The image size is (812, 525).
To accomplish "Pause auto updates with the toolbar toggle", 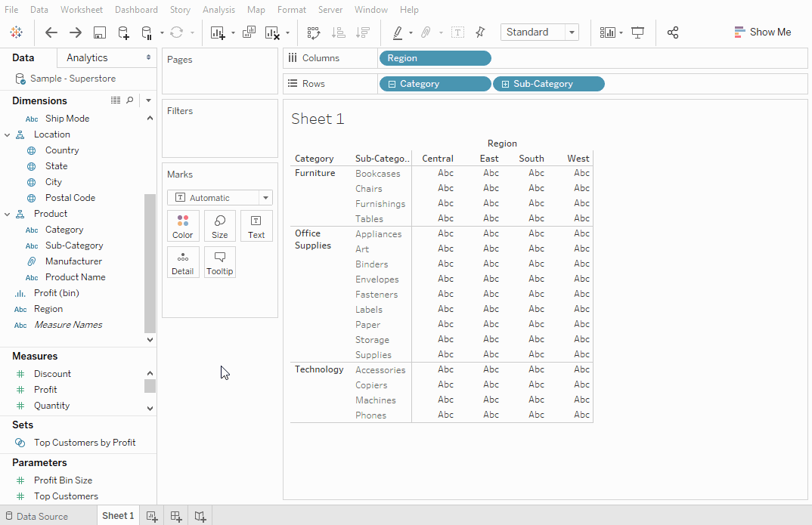I will point(146,32).
